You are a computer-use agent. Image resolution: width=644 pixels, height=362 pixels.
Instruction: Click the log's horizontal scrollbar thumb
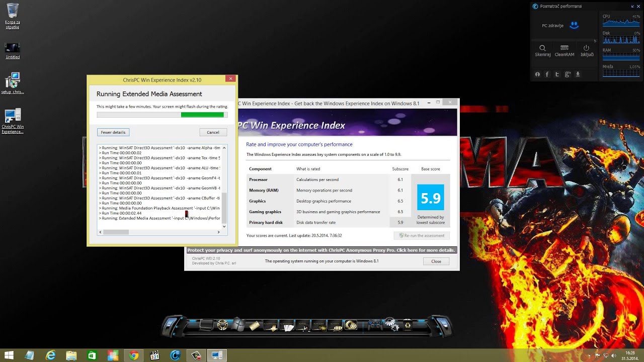point(116,232)
